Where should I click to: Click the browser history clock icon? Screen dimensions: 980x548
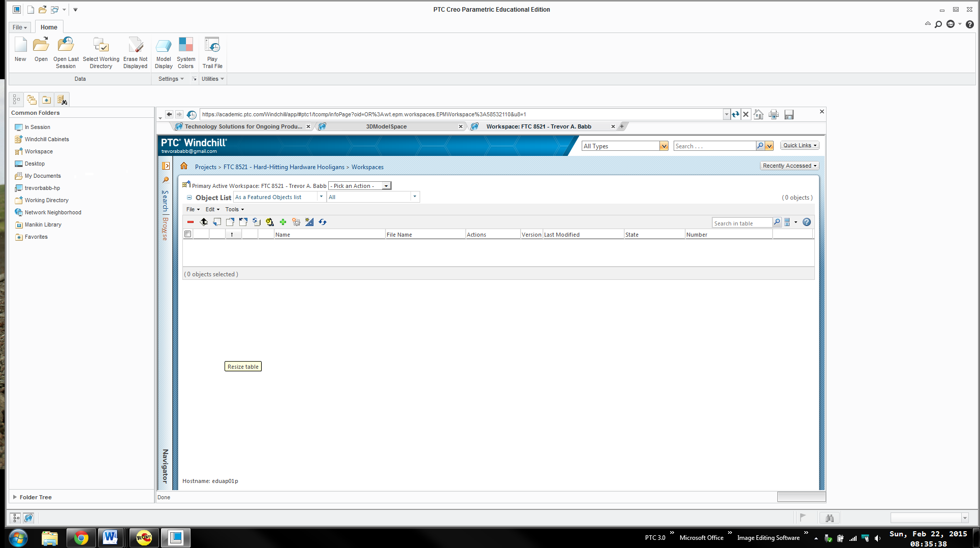(192, 115)
